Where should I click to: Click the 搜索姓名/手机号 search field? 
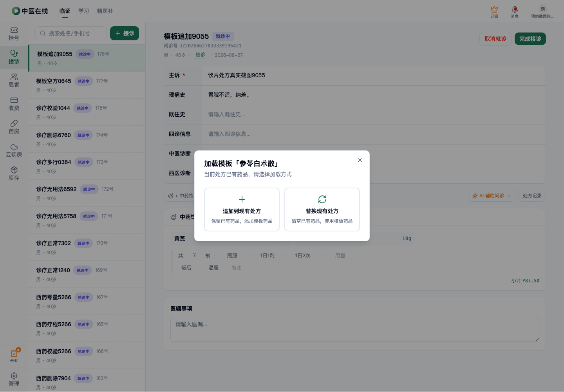71,33
